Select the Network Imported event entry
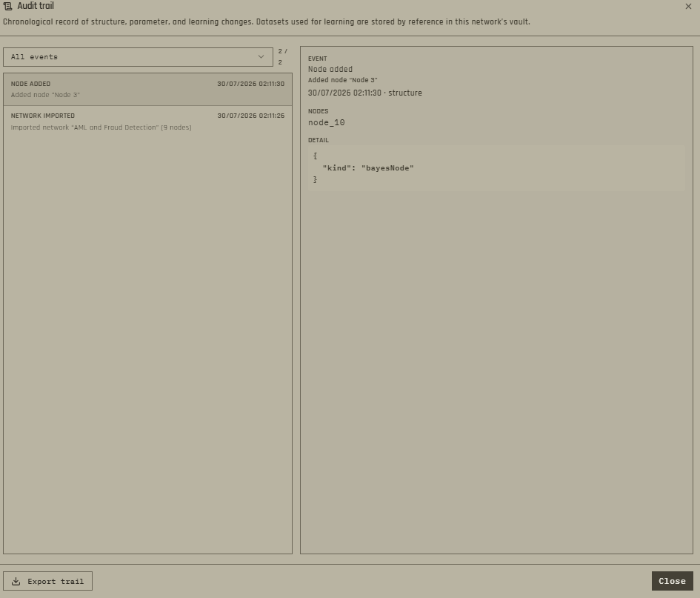This screenshot has width=700, height=598. 147,122
